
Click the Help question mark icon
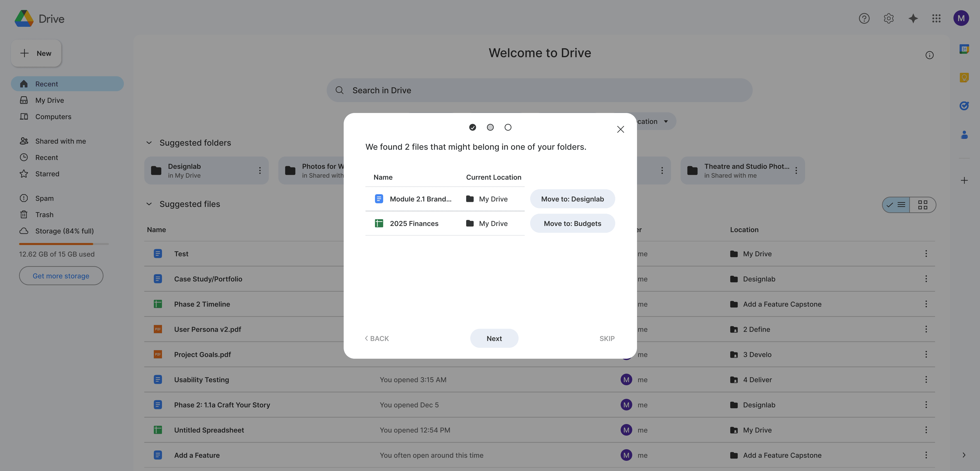(x=864, y=18)
